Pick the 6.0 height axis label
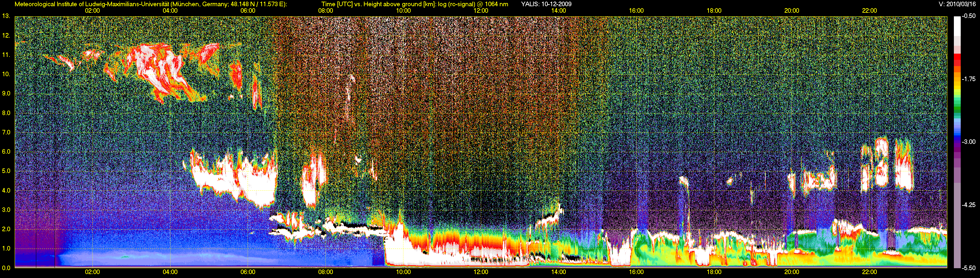The width and height of the screenshot is (980, 278). click(x=6, y=151)
